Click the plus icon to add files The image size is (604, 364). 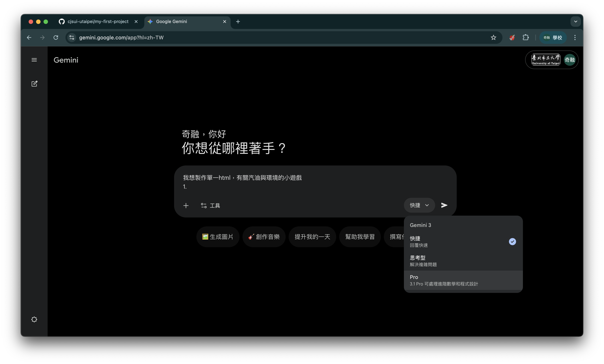pos(186,205)
